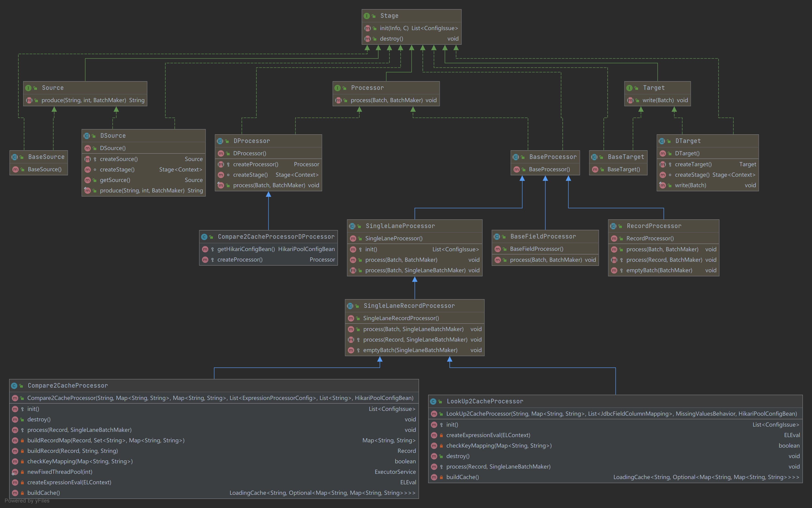
Task: Select the BaseSource class title
Action: pyautogui.click(x=46, y=157)
